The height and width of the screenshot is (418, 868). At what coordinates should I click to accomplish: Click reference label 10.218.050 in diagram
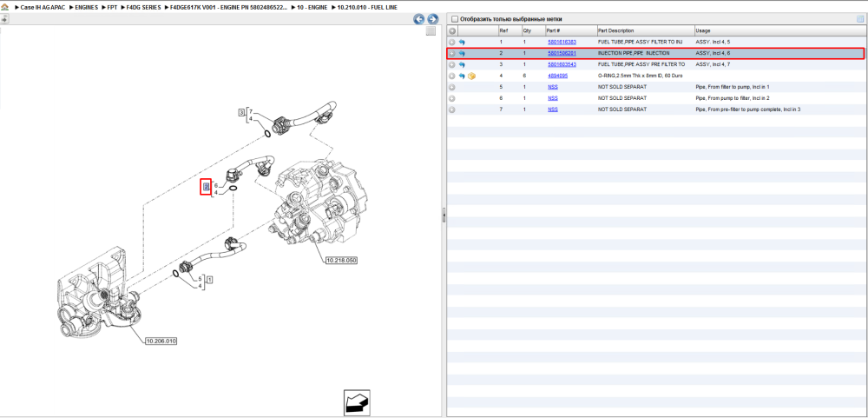pos(341,260)
